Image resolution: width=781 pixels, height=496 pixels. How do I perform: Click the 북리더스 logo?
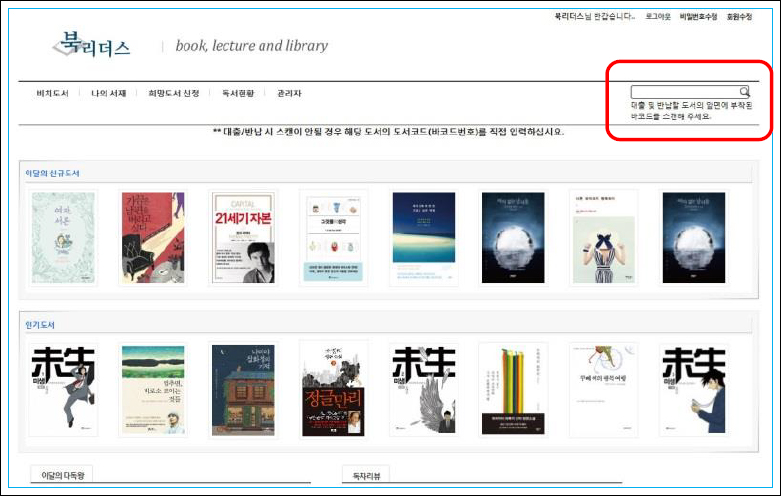92,45
